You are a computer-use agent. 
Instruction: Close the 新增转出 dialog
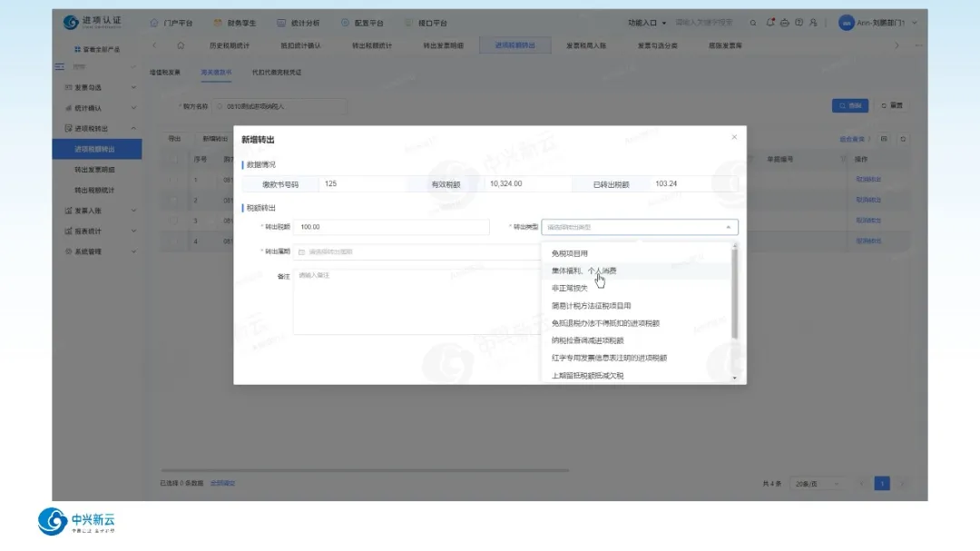(734, 137)
